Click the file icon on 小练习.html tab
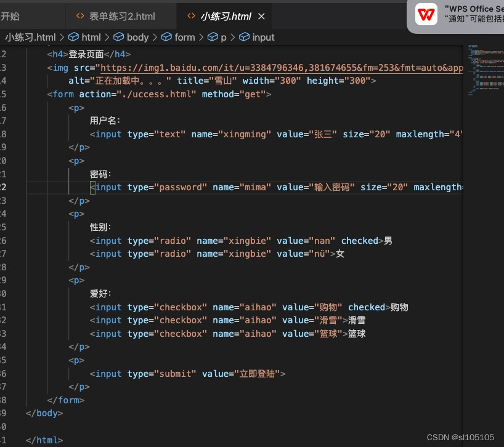 191,16
